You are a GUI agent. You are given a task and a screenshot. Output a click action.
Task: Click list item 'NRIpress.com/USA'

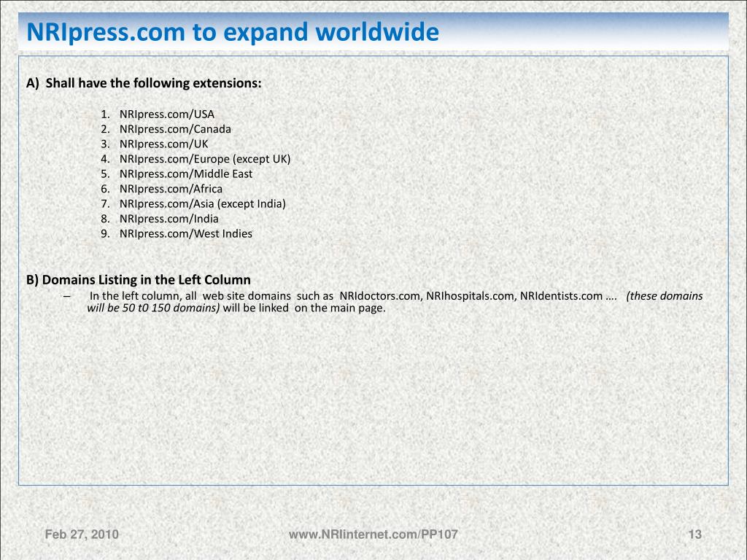click(x=167, y=114)
